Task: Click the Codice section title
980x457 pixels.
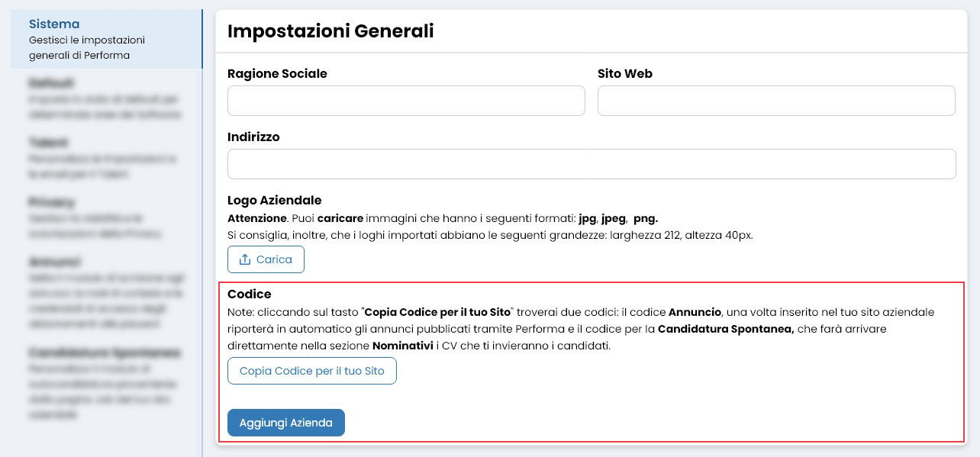Action: [248, 294]
